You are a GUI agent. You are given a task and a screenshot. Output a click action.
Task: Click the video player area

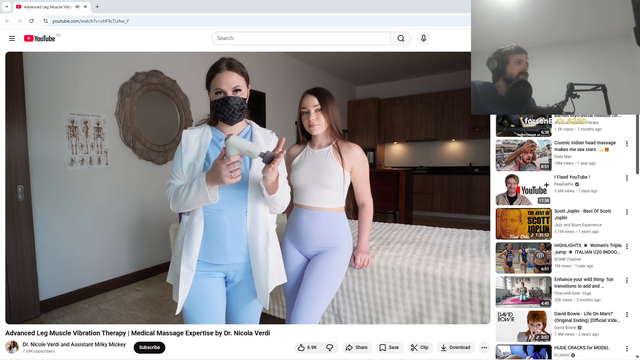[247, 188]
